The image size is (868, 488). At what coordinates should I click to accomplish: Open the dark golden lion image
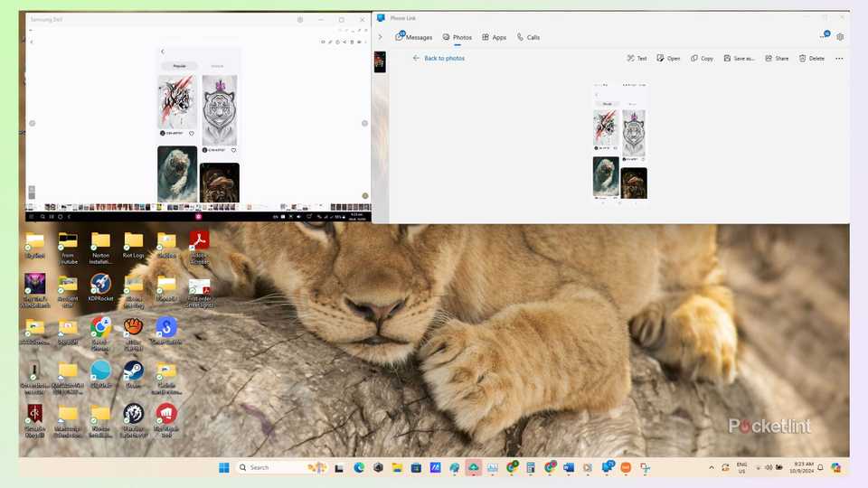[x=220, y=183]
